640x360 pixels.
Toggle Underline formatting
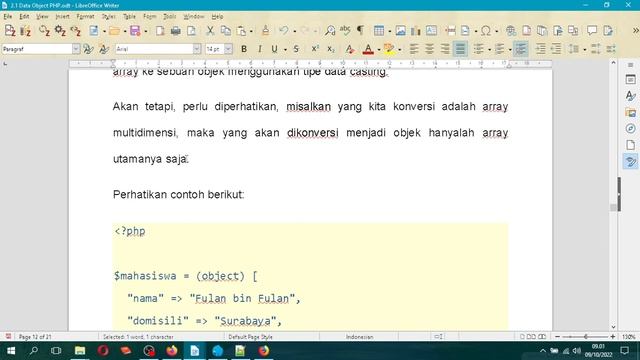pyautogui.click(x=274, y=49)
